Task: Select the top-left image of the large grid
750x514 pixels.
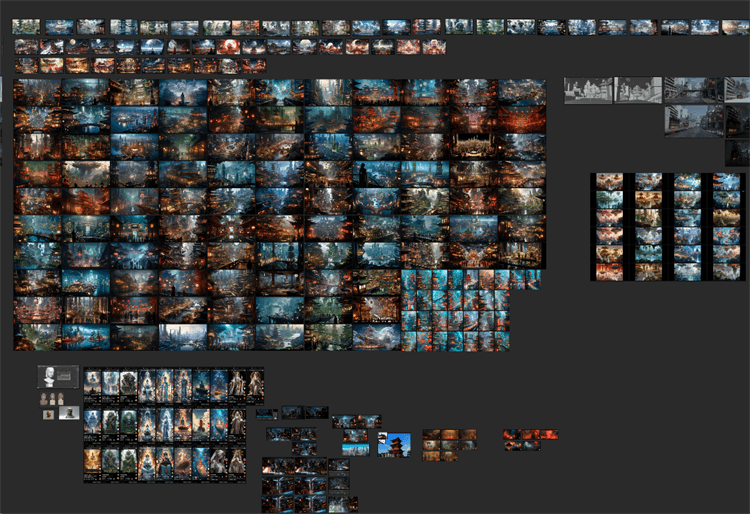Action: [x=37, y=93]
